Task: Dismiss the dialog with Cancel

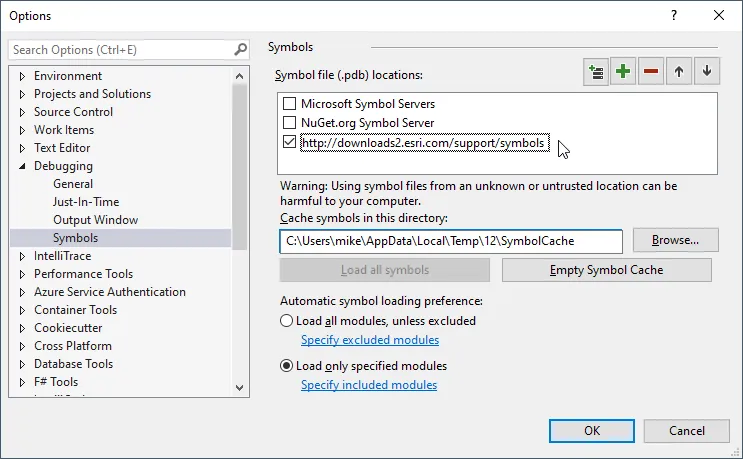Action: (x=686, y=431)
